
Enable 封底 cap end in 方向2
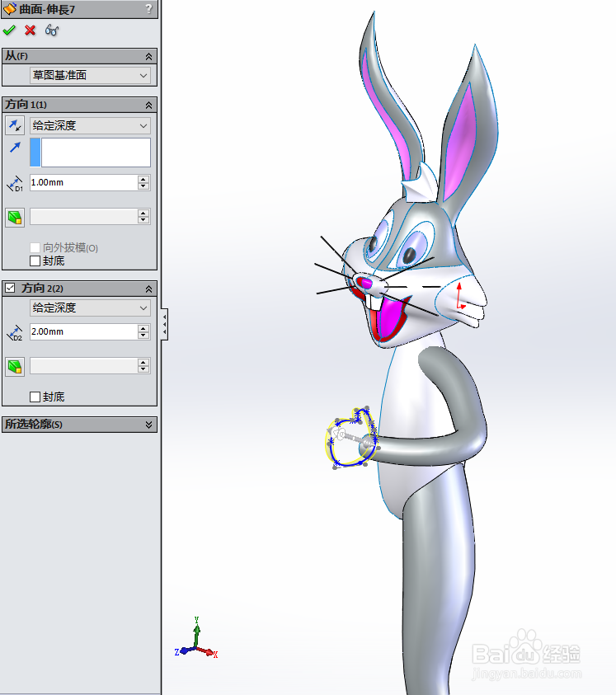point(35,397)
